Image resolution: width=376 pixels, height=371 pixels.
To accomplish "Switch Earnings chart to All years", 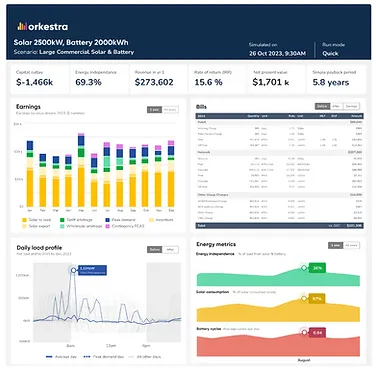I will coord(170,110).
